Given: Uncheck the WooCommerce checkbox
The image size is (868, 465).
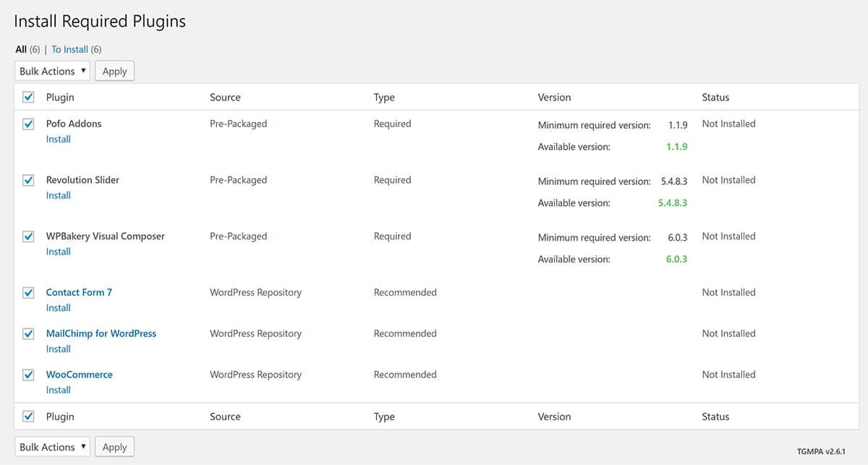Looking at the screenshot, I should (x=28, y=375).
